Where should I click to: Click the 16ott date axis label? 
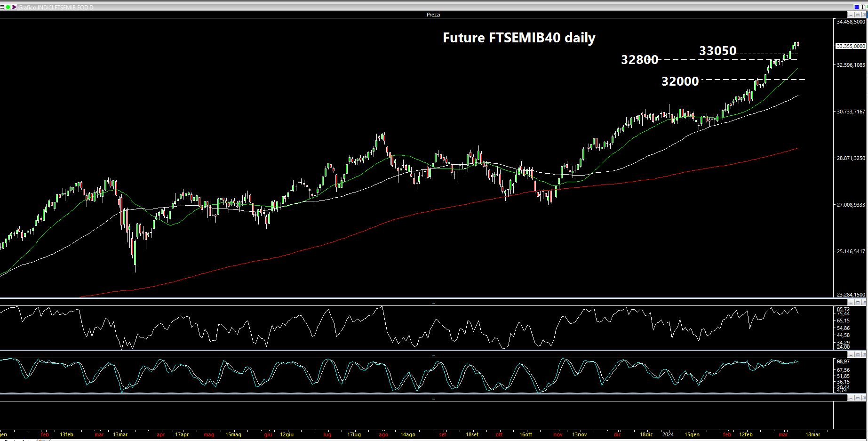526,434
